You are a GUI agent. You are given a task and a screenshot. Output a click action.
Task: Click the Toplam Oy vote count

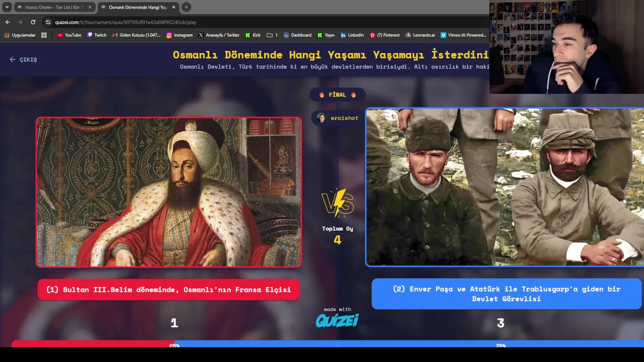coord(338,235)
